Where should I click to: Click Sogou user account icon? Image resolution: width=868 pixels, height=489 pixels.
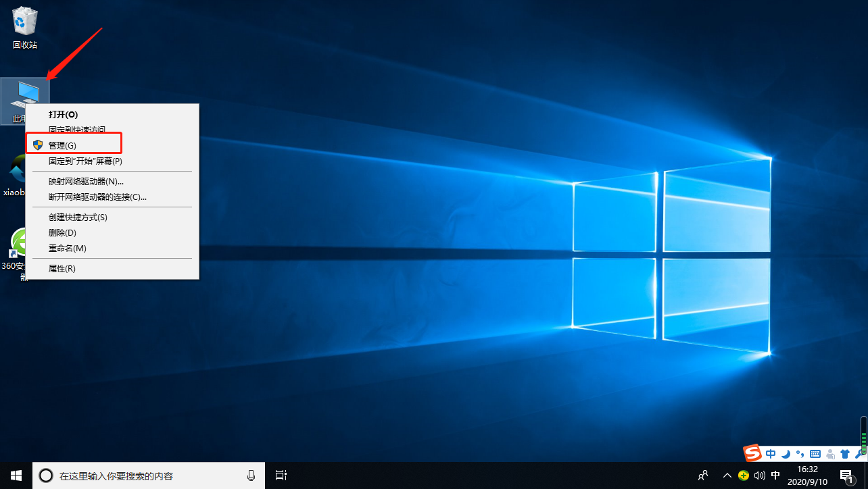point(830,454)
